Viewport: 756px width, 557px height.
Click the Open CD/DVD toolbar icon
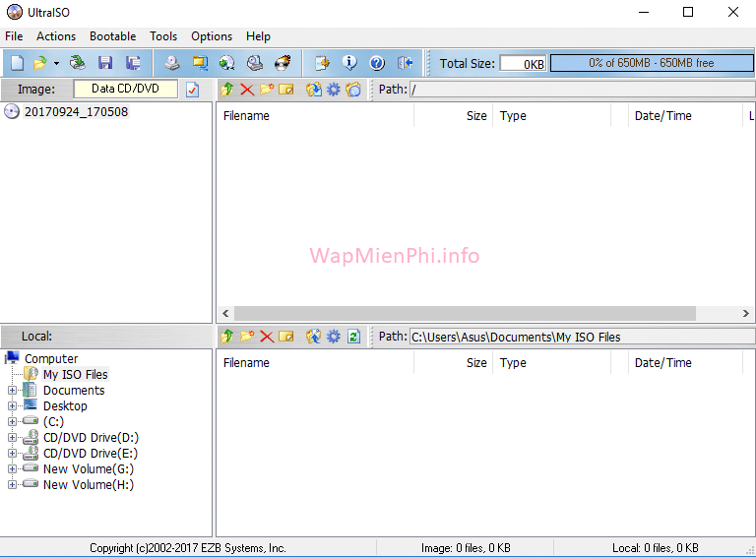tap(77, 63)
